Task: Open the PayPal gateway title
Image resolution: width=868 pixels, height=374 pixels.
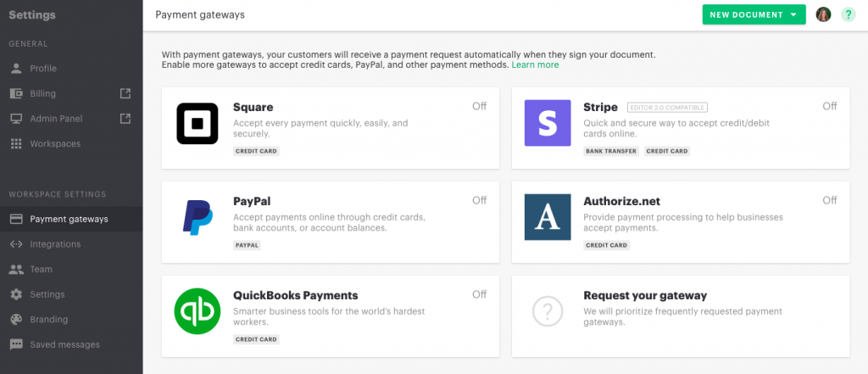Action: (x=252, y=202)
